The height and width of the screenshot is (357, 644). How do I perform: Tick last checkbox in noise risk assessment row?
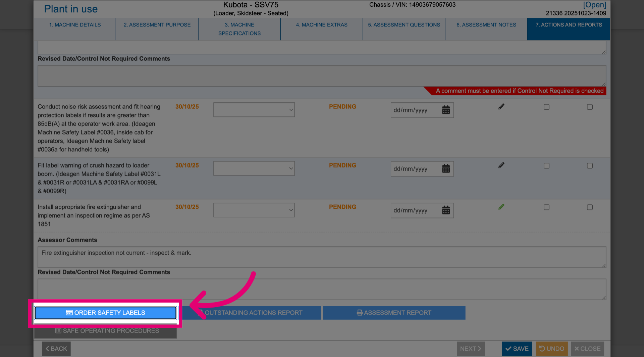pos(590,107)
